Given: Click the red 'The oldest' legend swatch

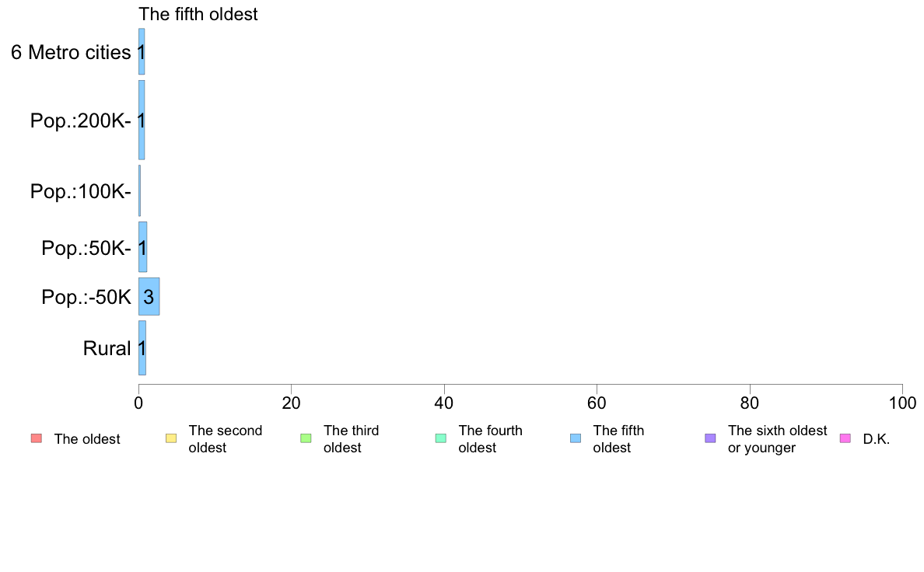Looking at the screenshot, I should tap(37, 438).
